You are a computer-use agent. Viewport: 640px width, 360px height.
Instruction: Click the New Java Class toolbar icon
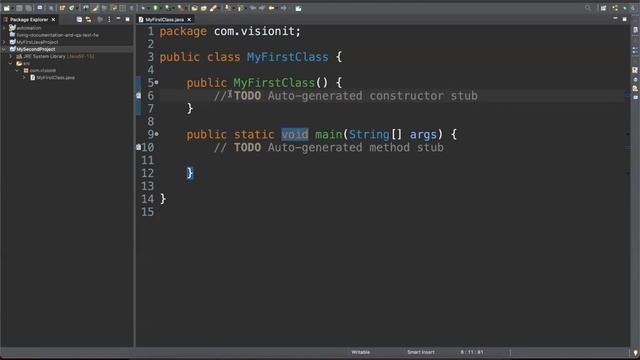(x=71, y=8)
